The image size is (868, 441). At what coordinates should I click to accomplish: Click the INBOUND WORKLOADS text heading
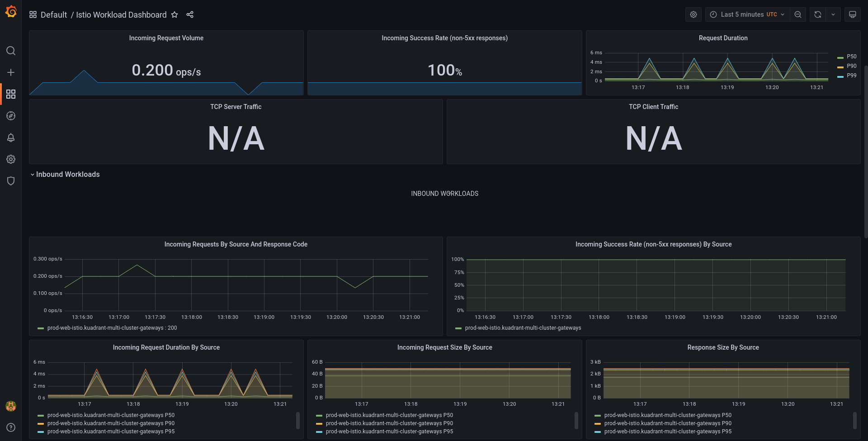point(444,194)
